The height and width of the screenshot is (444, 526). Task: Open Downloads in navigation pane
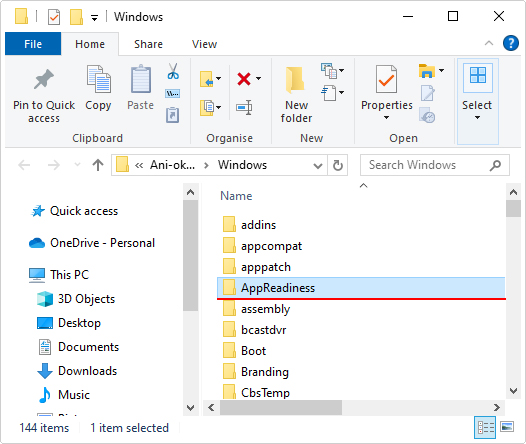77,371
